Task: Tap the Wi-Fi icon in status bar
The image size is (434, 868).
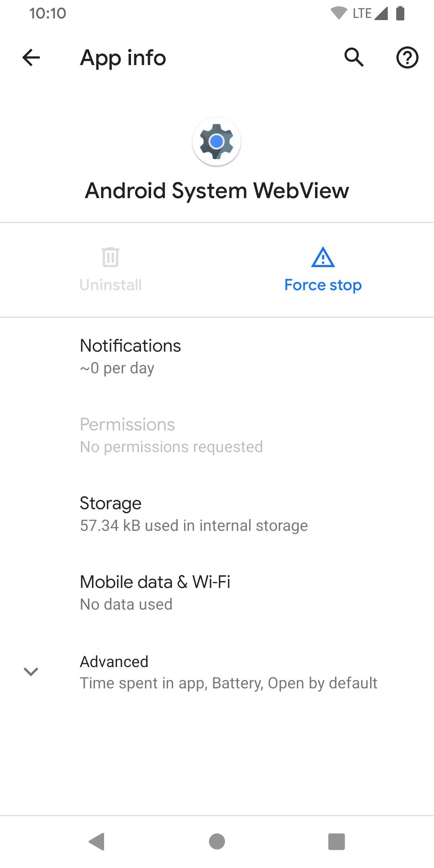Action: [339, 14]
